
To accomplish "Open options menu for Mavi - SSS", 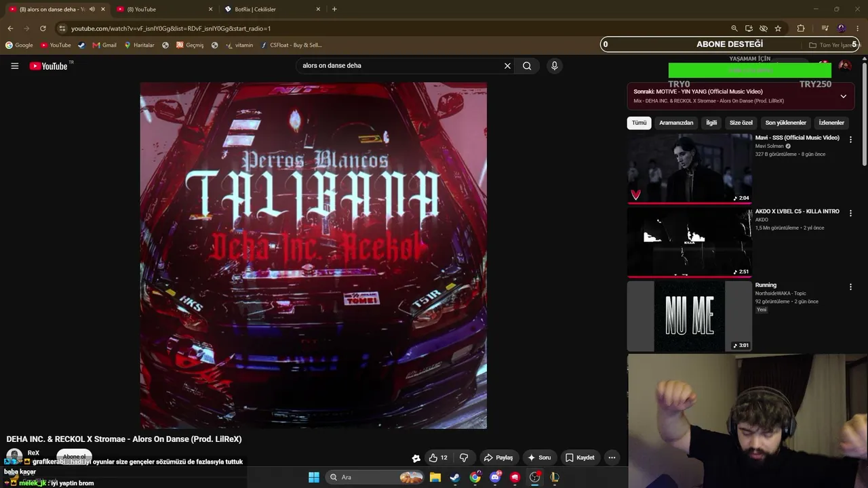I will click(x=850, y=140).
